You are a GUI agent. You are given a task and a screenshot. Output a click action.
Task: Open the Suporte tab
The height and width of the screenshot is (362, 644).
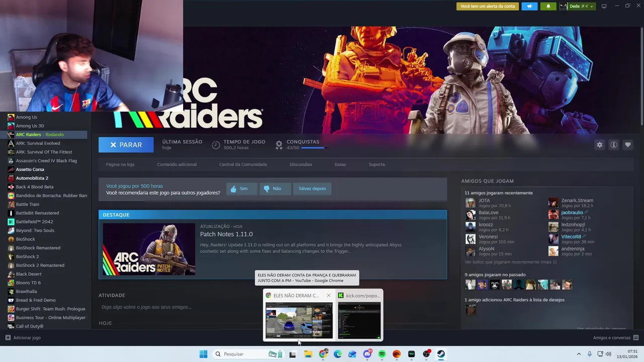point(376,164)
